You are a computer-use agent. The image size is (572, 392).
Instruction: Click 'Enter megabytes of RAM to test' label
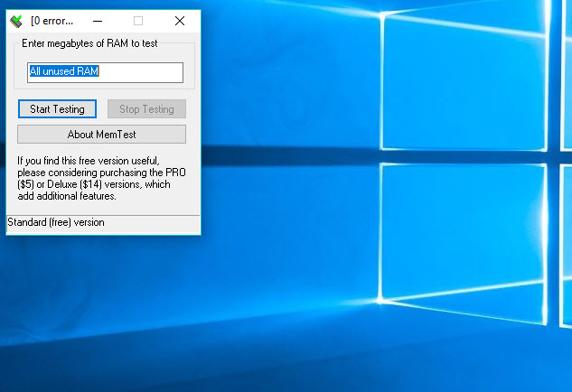89,43
